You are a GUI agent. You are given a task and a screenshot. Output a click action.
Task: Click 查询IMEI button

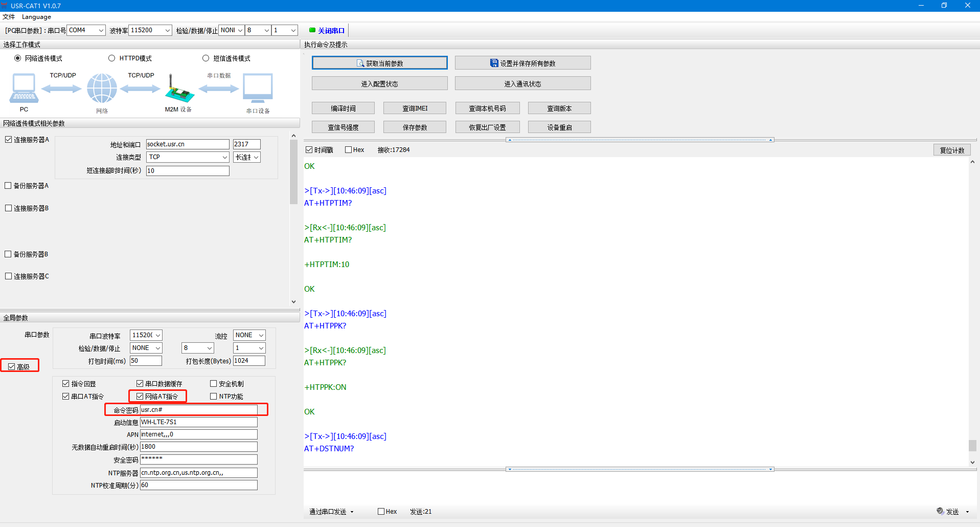pos(415,108)
